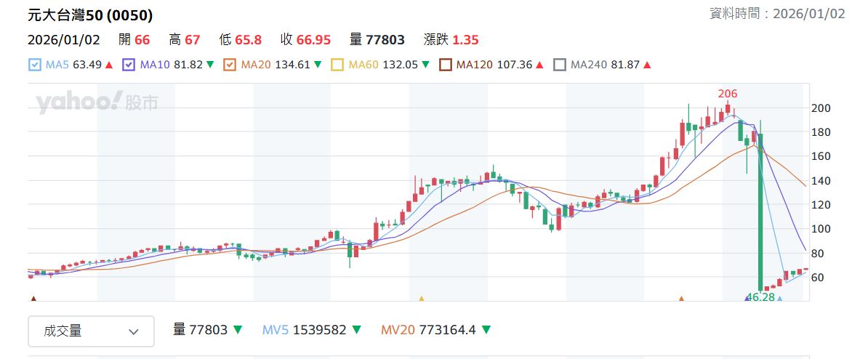Click the green down arrow next to 量 77803

[238, 330]
